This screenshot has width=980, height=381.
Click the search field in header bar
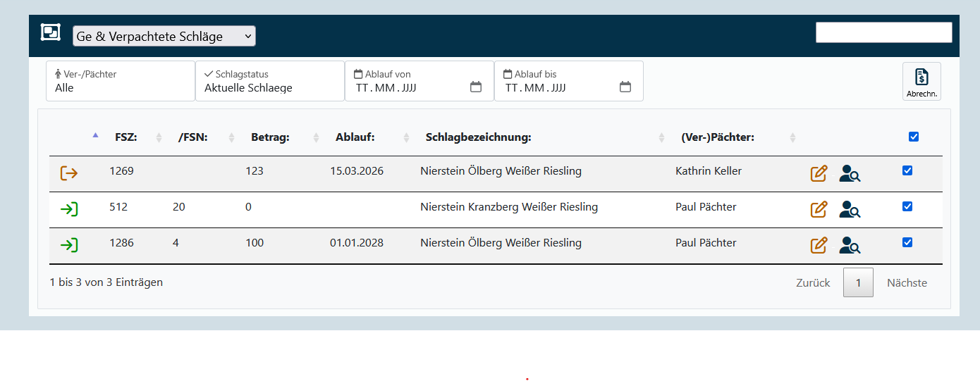pyautogui.click(x=883, y=32)
